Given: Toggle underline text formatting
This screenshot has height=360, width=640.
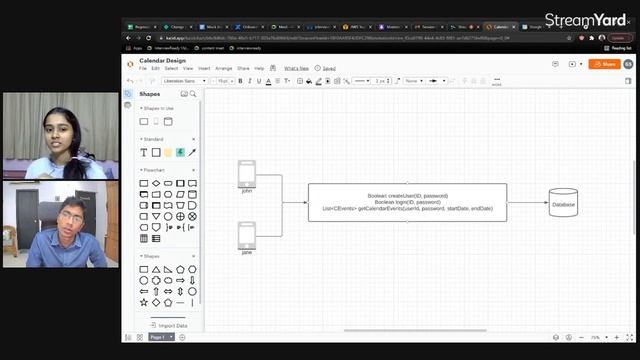Looking at the screenshot, I should pyautogui.click(x=259, y=81).
